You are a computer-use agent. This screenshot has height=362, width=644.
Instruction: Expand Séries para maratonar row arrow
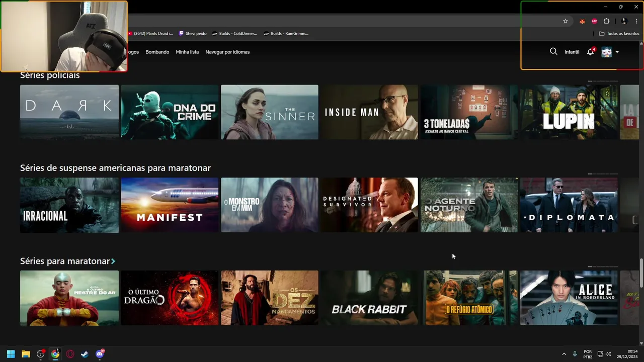(113, 261)
